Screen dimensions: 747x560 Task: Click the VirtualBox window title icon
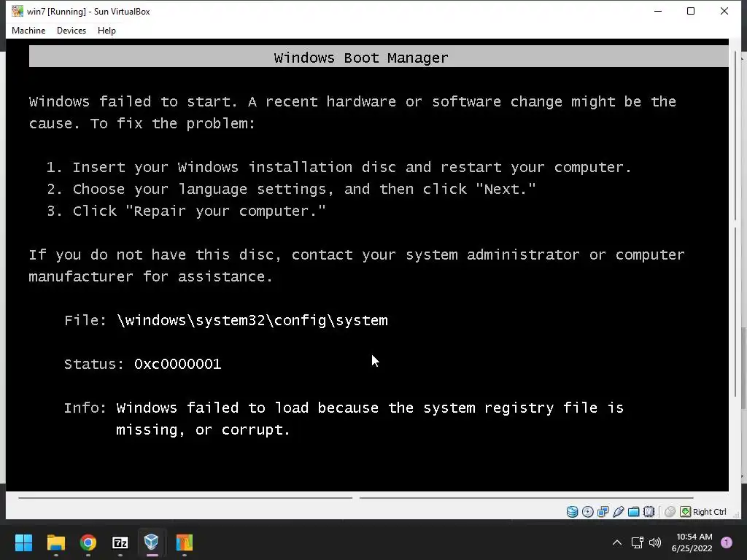click(x=18, y=11)
